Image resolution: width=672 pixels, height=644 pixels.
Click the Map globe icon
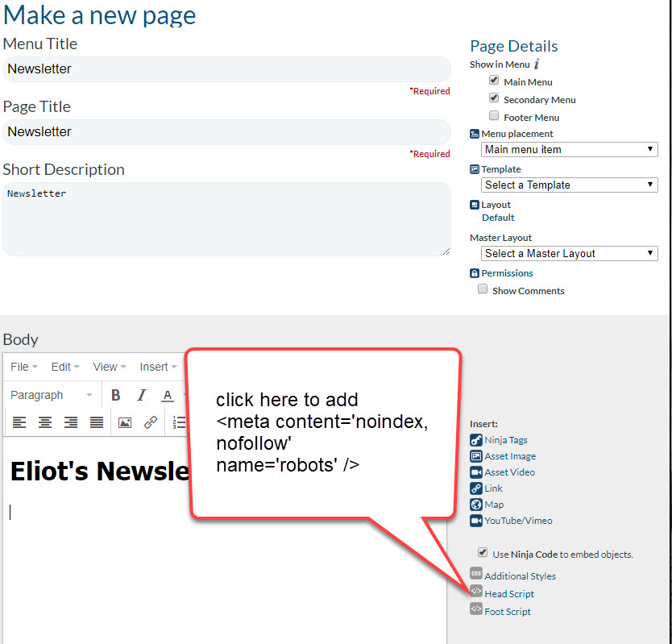[x=475, y=505]
